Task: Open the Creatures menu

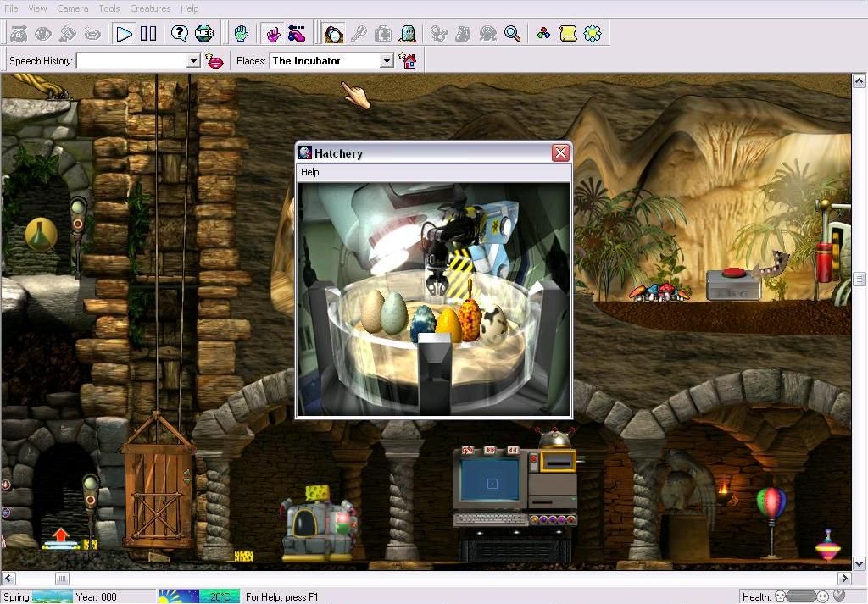Action: pyautogui.click(x=150, y=8)
